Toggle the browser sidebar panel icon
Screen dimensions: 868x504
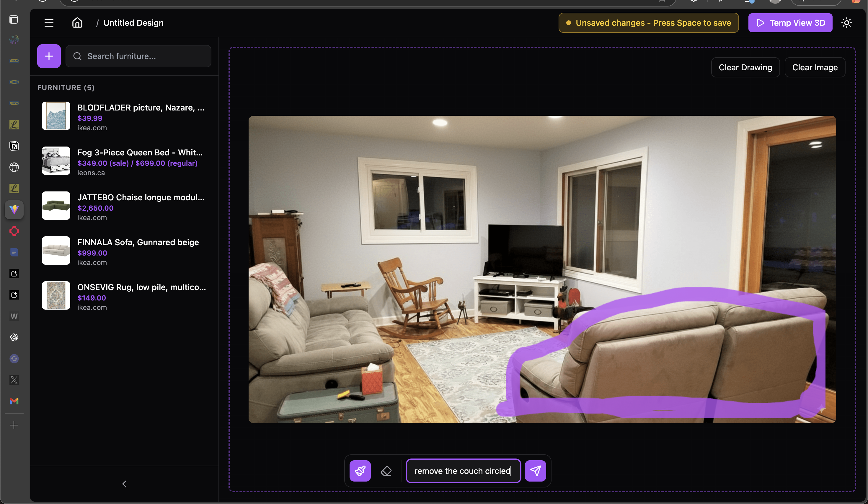(x=14, y=20)
